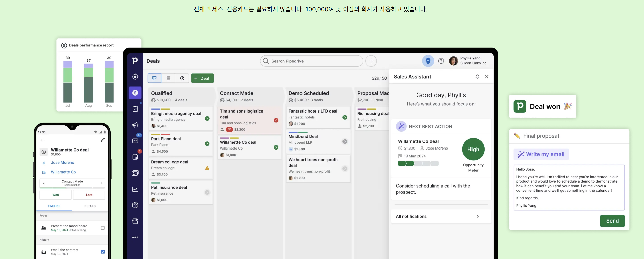
Task: Open Jose Moreno contact link on phone
Action: pyautogui.click(x=62, y=163)
